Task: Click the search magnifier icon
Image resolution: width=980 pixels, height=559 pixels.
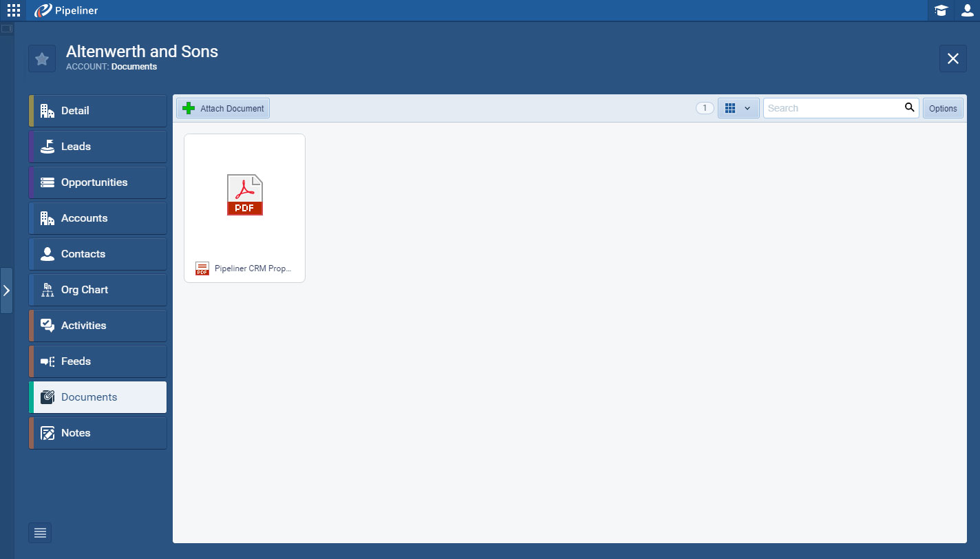Action: [909, 107]
